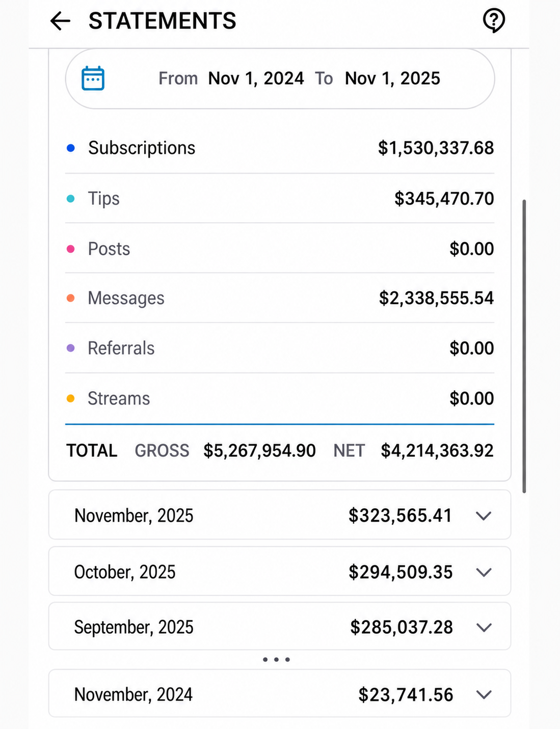Open the October, 2025 statement card
Image resolution: width=560 pixels, height=729 pixels.
280,571
